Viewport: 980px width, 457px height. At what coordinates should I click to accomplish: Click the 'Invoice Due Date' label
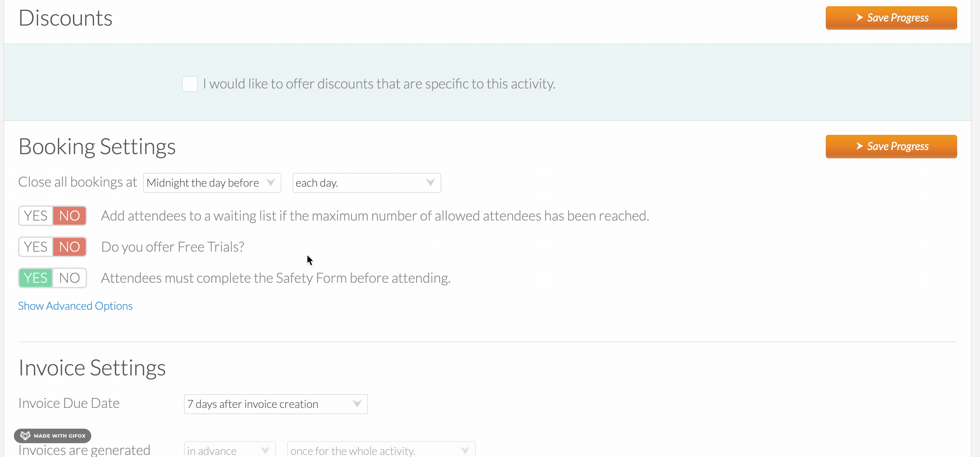(69, 403)
